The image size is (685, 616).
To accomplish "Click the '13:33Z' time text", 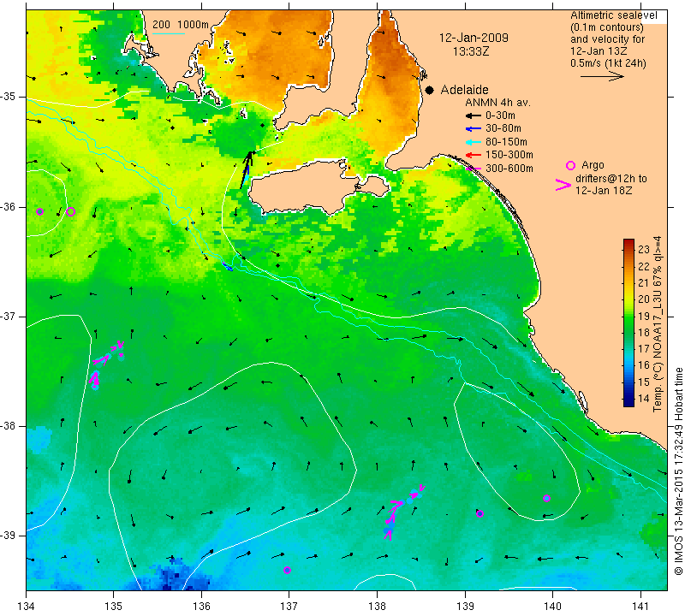I will coord(470,51).
